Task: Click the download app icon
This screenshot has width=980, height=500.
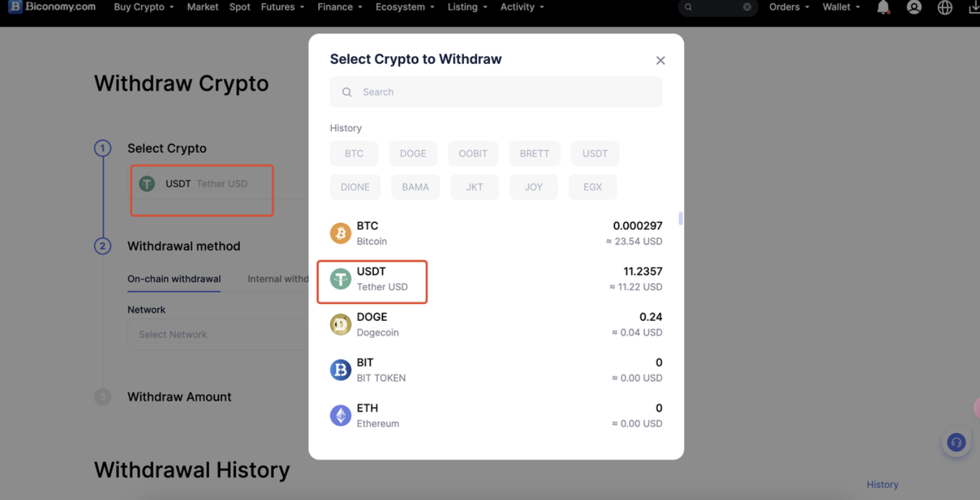Action: (974, 7)
